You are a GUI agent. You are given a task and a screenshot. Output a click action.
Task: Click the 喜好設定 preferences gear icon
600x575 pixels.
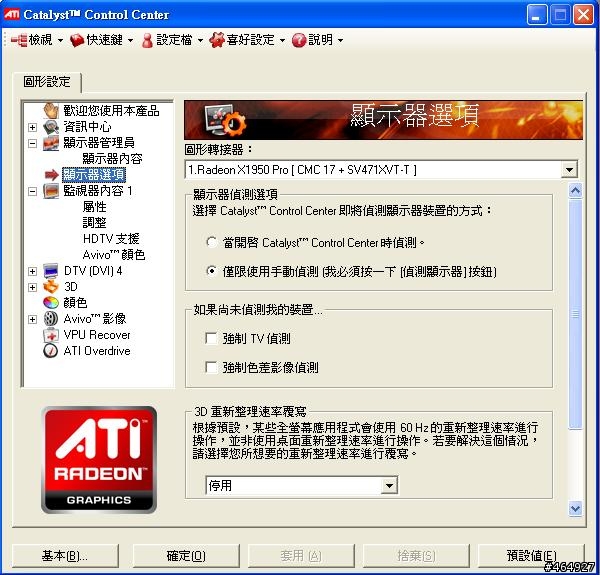pyautogui.click(x=217, y=40)
